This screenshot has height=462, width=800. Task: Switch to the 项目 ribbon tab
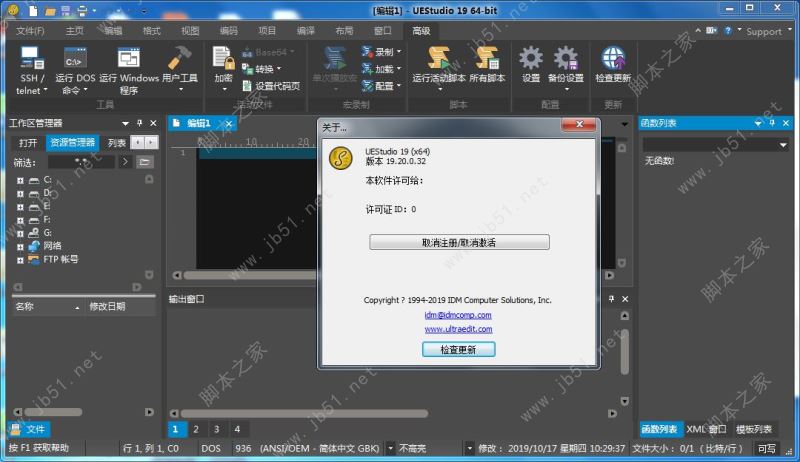tap(267, 31)
